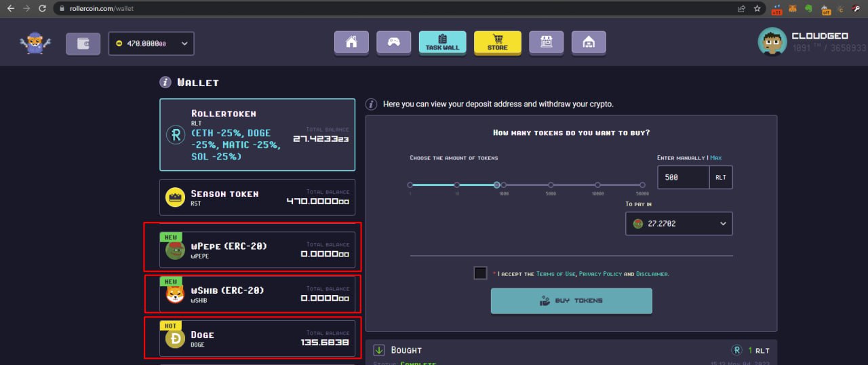The image size is (868, 365).
Task: Open the green elephant extension icon
Action: (809, 9)
